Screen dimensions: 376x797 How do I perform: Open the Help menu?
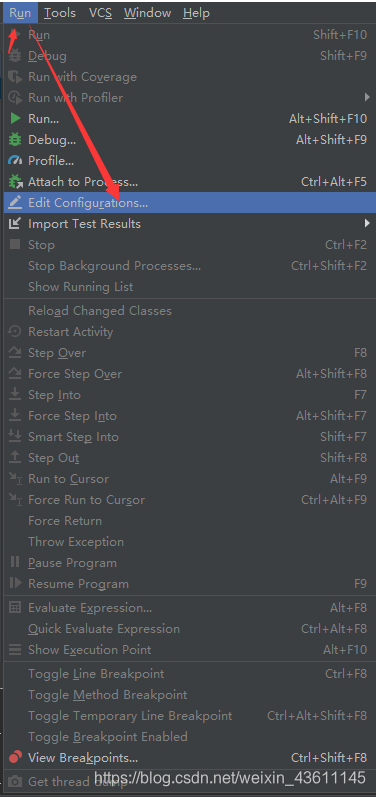click(196, 13)
